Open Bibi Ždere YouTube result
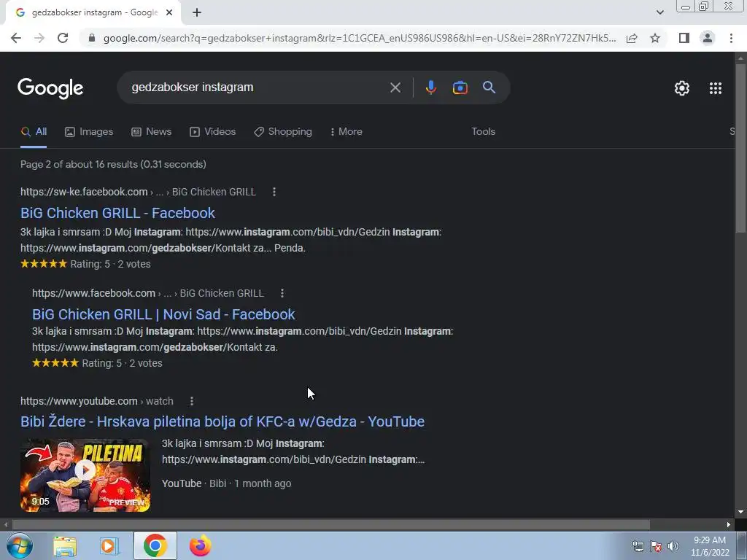Screen dimensions: 747x560 click(x=222, y=421)
